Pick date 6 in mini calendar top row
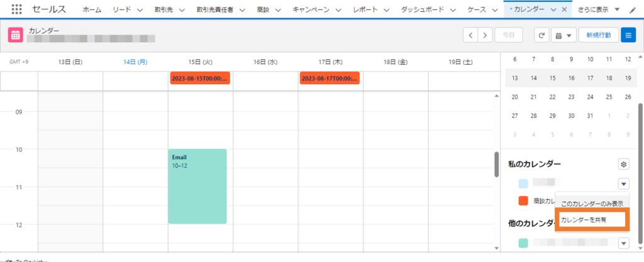 pos(514,60)
